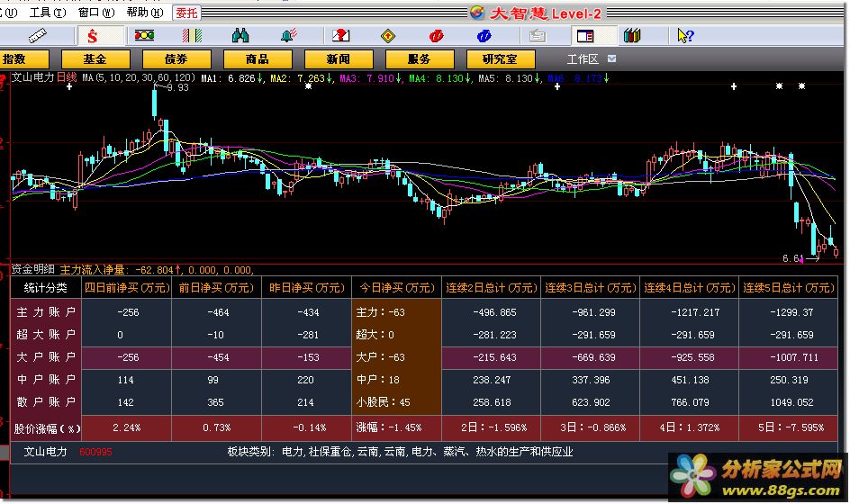The image size is (850, 504).
Task: Open the 窗口(W) menu
Action: click(x=96, y=12)
